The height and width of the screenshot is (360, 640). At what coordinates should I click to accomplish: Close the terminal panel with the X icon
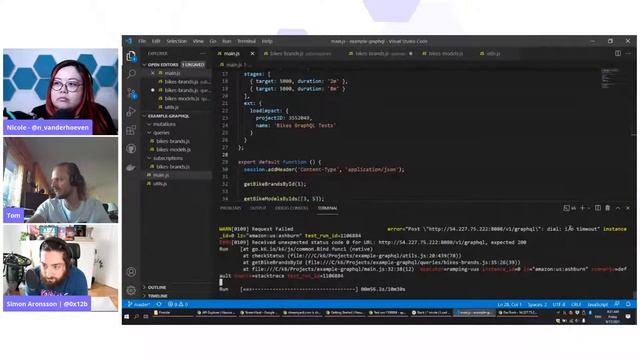(628, 208)
